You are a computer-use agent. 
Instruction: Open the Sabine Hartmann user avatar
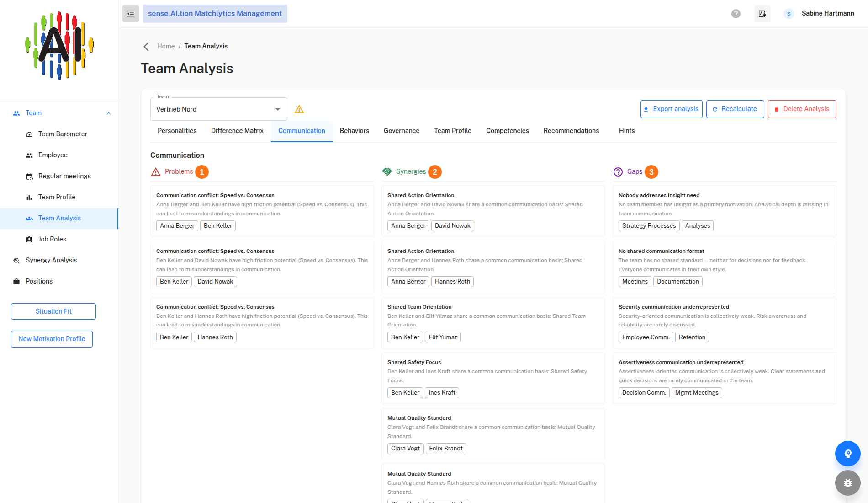point(789,14)
